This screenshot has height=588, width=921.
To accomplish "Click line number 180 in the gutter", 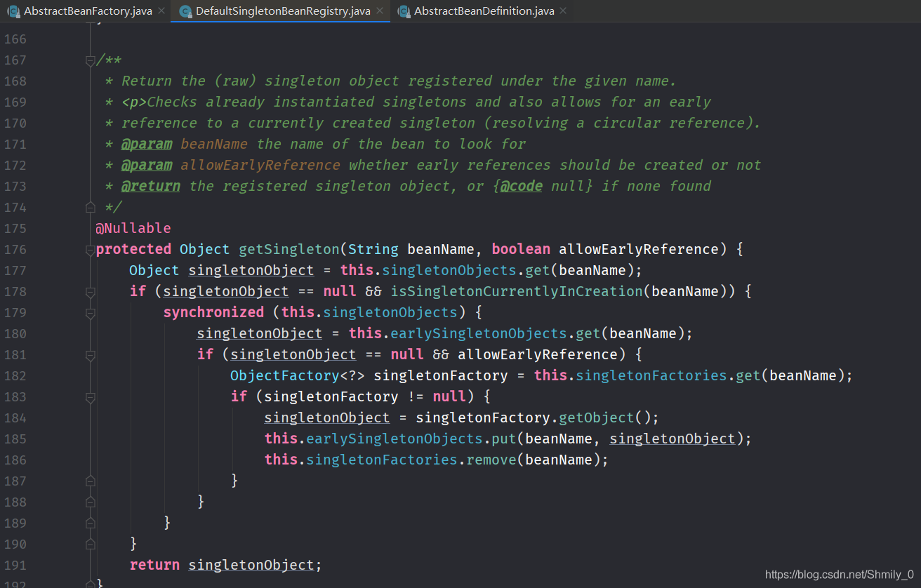I will pyautogui.click(x=15, y=333).
